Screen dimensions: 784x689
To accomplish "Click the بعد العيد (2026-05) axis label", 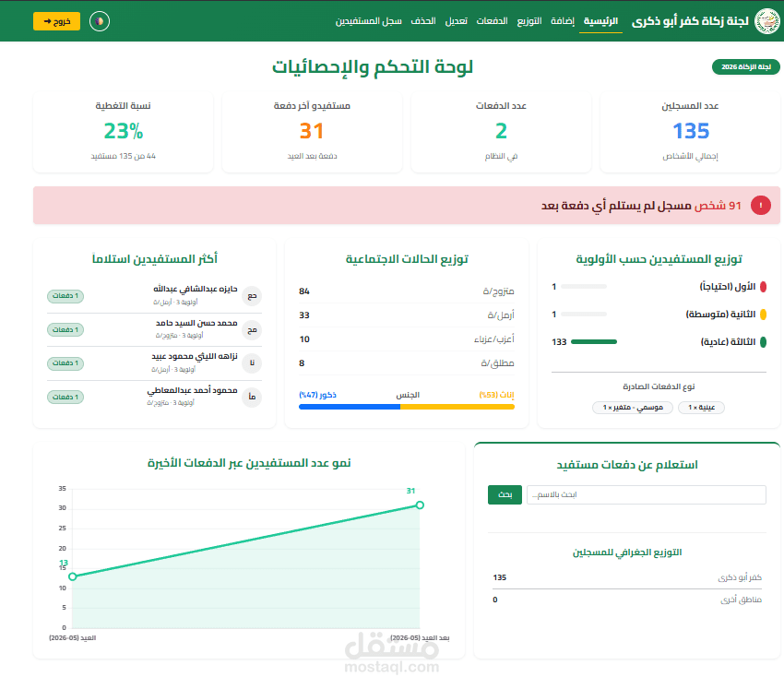I will (420, 638).
